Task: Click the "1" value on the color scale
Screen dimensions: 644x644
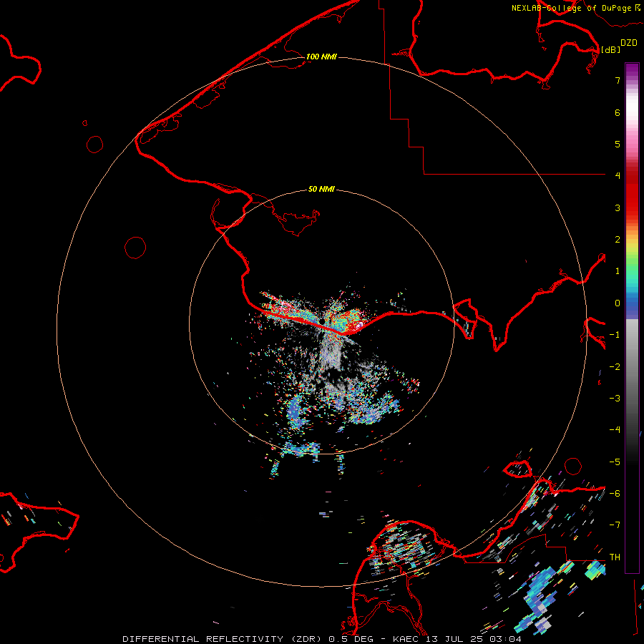Action: 618,271
